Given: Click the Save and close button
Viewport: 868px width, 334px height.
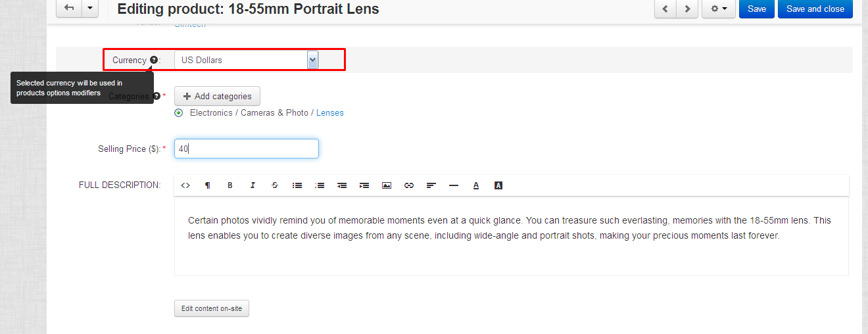Looking at the screenshot, I should click(815, 9).
